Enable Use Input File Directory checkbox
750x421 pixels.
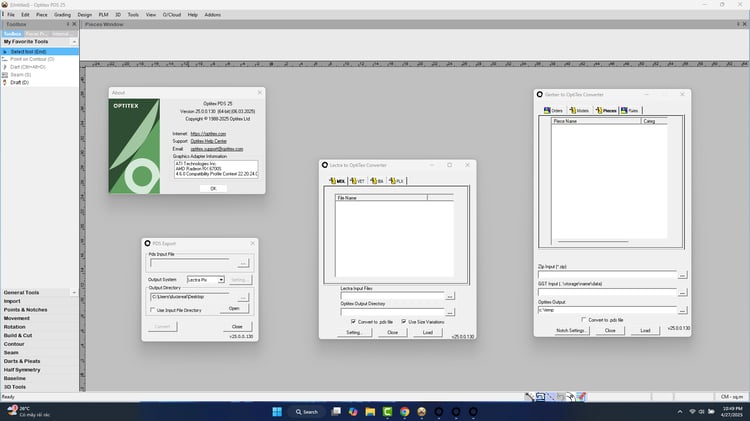(x=153, y=310)
